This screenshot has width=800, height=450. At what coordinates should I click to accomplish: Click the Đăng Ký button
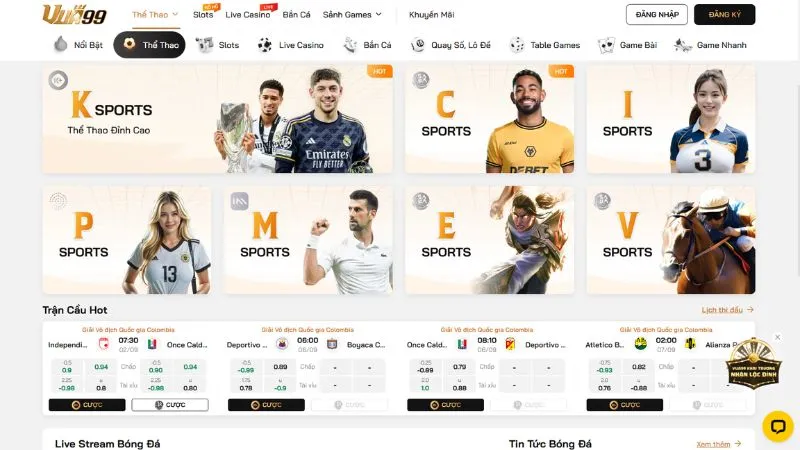tap(724, 14)
